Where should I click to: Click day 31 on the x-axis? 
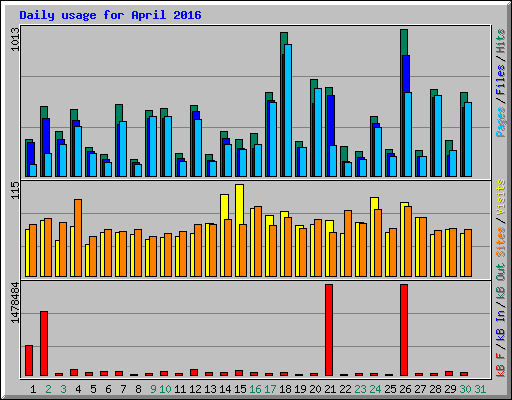(480, 389)
